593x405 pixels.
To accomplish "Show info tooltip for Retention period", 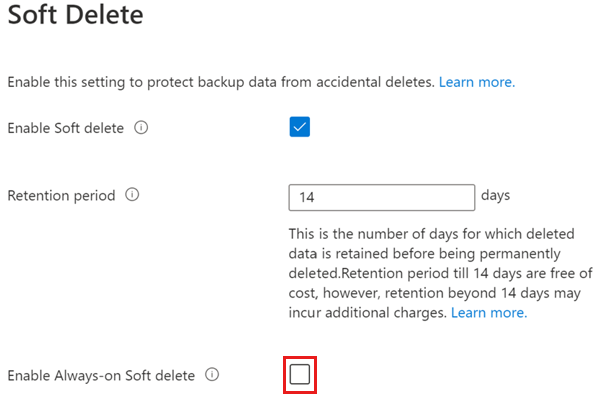I will (132, 195).
